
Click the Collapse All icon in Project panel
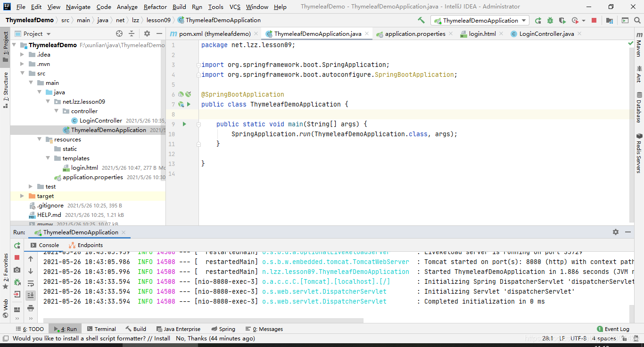132,33
